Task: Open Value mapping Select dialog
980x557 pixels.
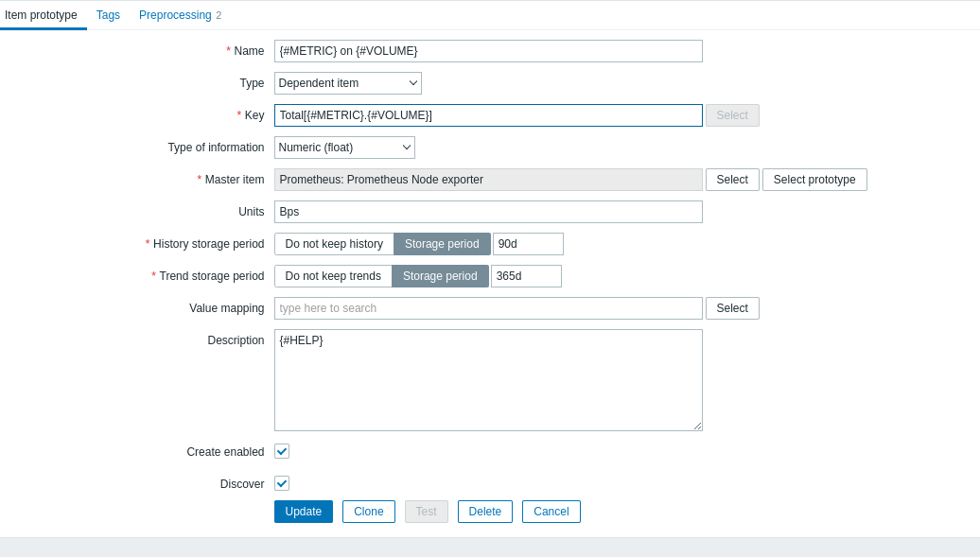Action: 732,307
